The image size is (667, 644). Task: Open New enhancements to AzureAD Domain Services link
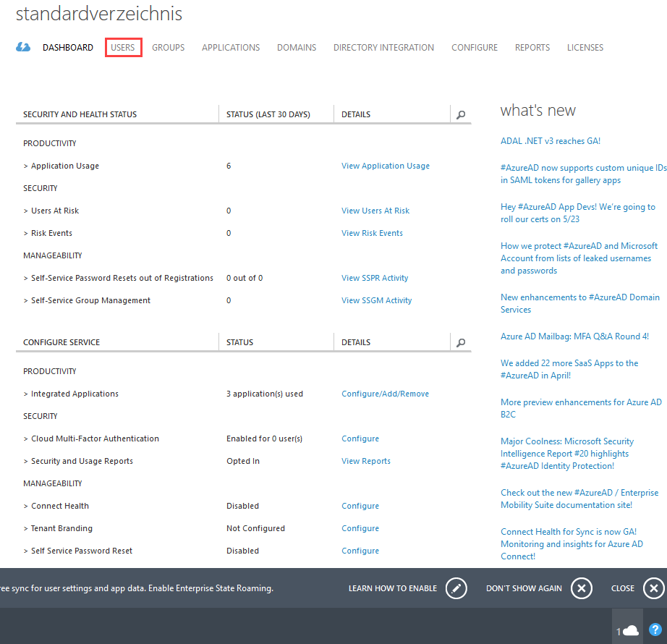click(x=580, y=303)
